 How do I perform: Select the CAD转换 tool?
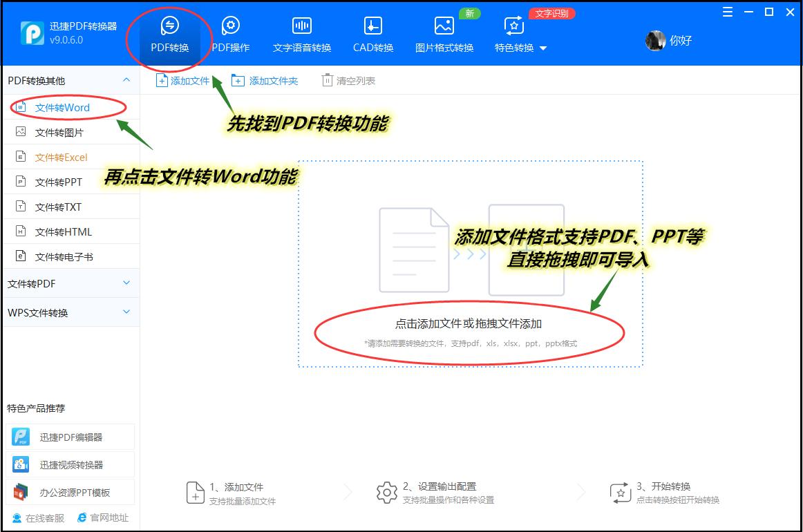(372, 32)
